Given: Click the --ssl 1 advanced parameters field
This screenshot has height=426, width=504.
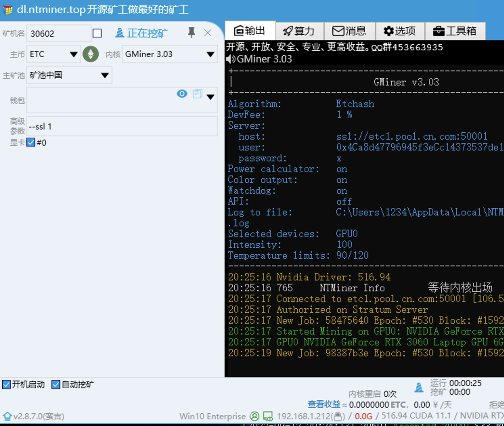Looking at the screenshot, I should [x=122, y=126].
